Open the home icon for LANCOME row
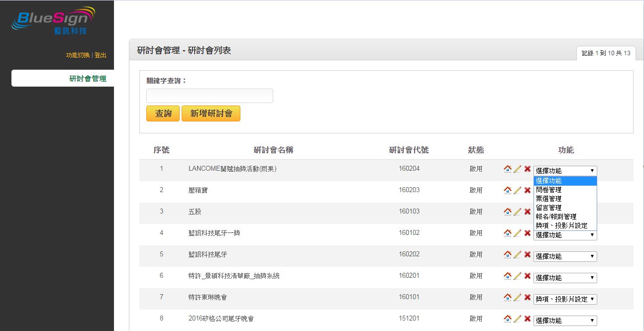644x331 pixels. click(508, 169)
